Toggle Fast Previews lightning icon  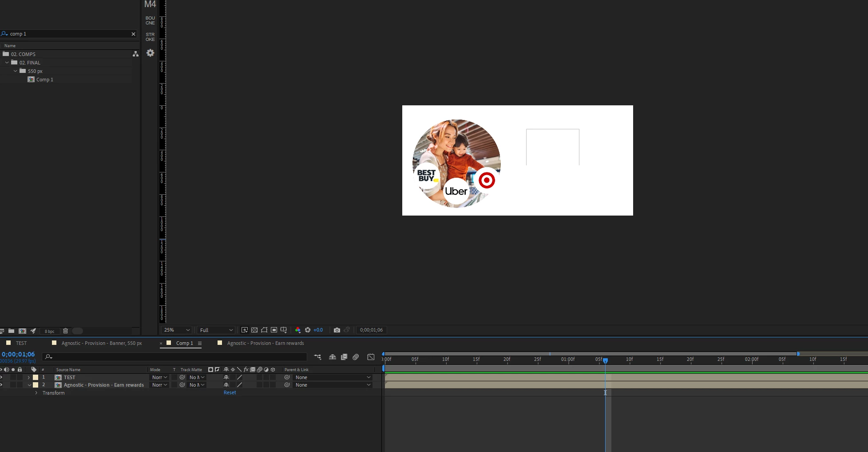pos(244,330)
